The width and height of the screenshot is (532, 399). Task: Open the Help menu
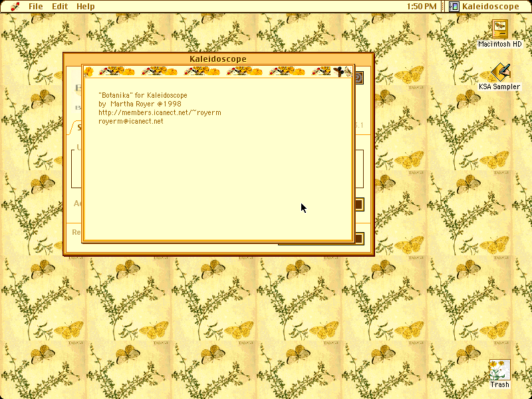(86, 7)
